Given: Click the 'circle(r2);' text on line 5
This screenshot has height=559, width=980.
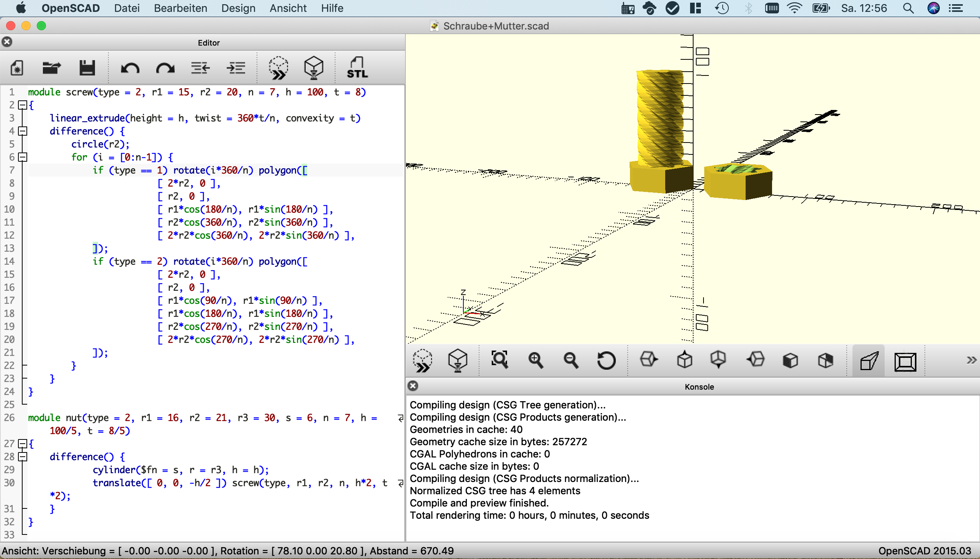Looking at the screenshot, I should (x=100, y=144).
